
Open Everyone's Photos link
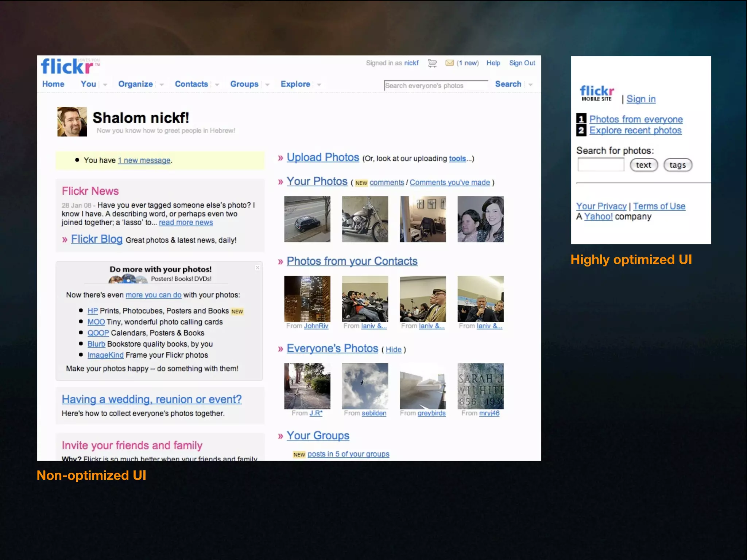[332, 348]
